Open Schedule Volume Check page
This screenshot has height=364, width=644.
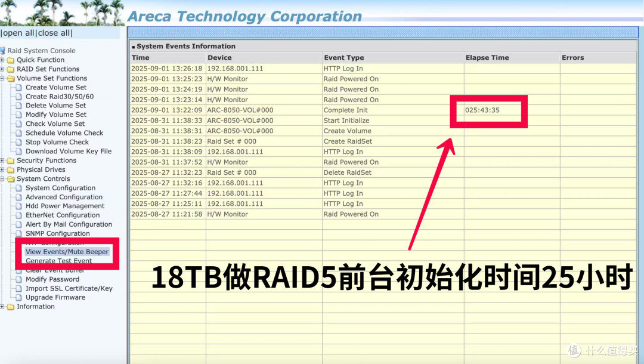pyautogui.click(x=64, y=132)
